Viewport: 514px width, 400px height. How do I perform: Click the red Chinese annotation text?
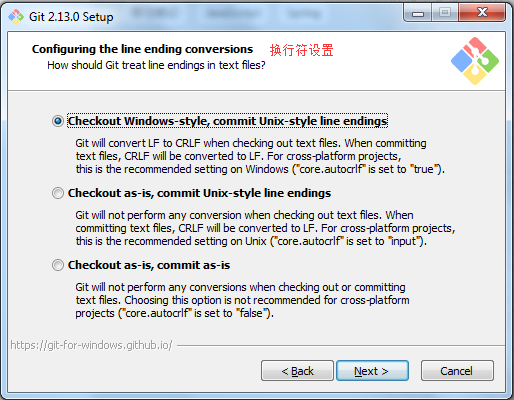tap(301, 50)
